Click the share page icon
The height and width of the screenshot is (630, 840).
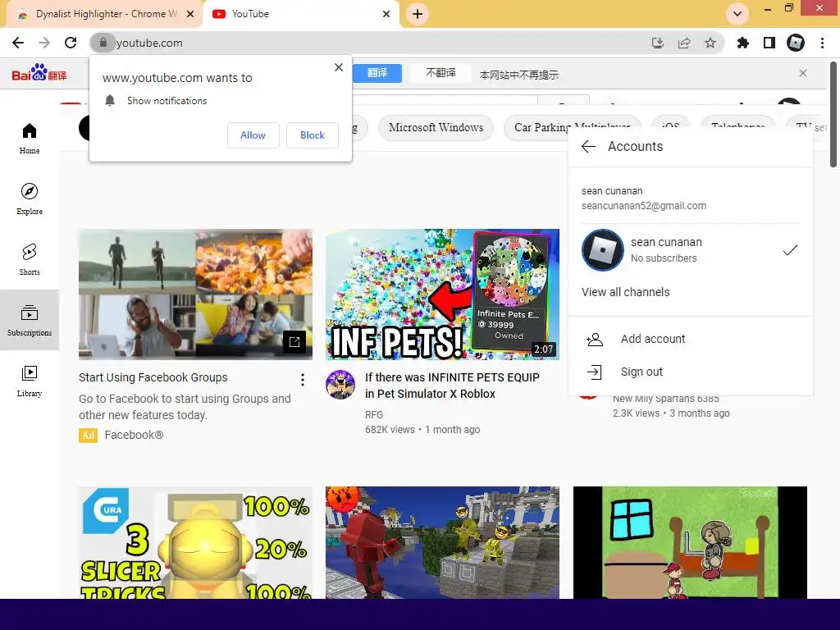coord(684,43)
